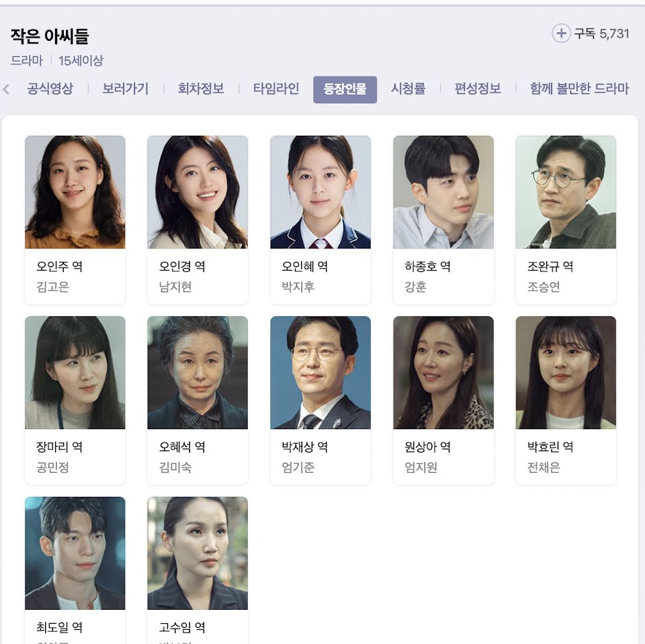Screen dimensions: 645x644
Task: Select the highlighted 등장인물 tab
Action: tap(345, 89)
